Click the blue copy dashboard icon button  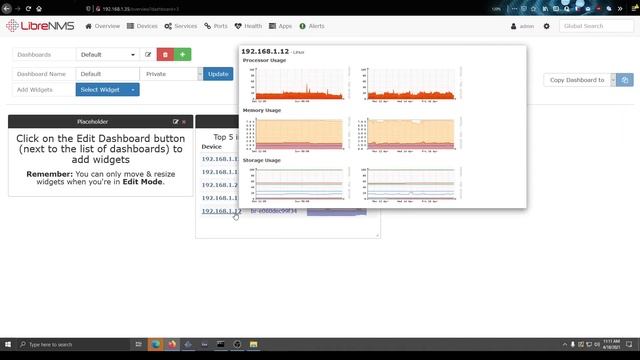coord(625,80)
